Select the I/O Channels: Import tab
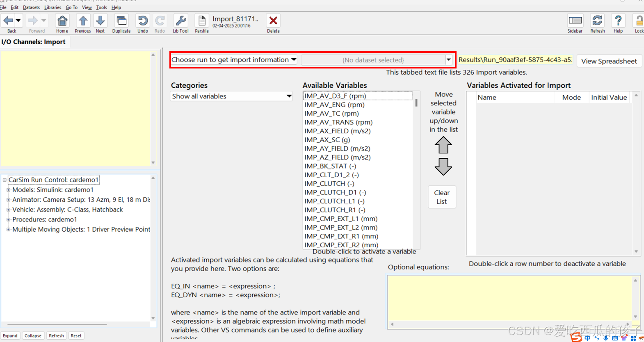 click(34, 42)
